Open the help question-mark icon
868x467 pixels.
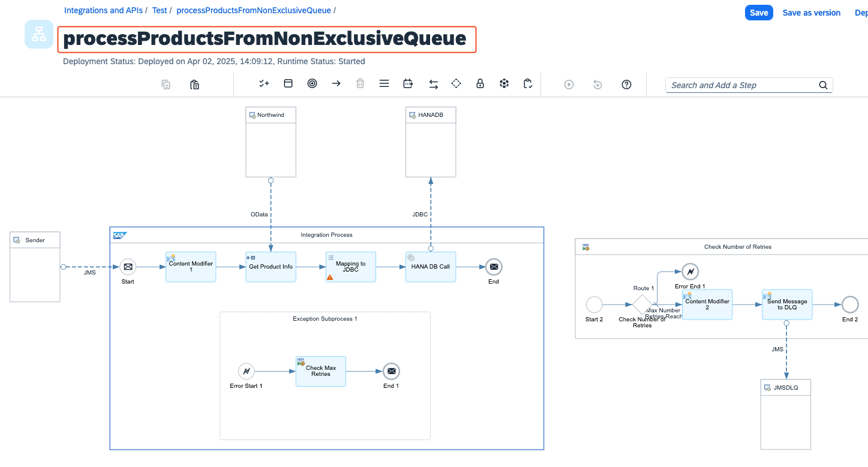point(626,85)
